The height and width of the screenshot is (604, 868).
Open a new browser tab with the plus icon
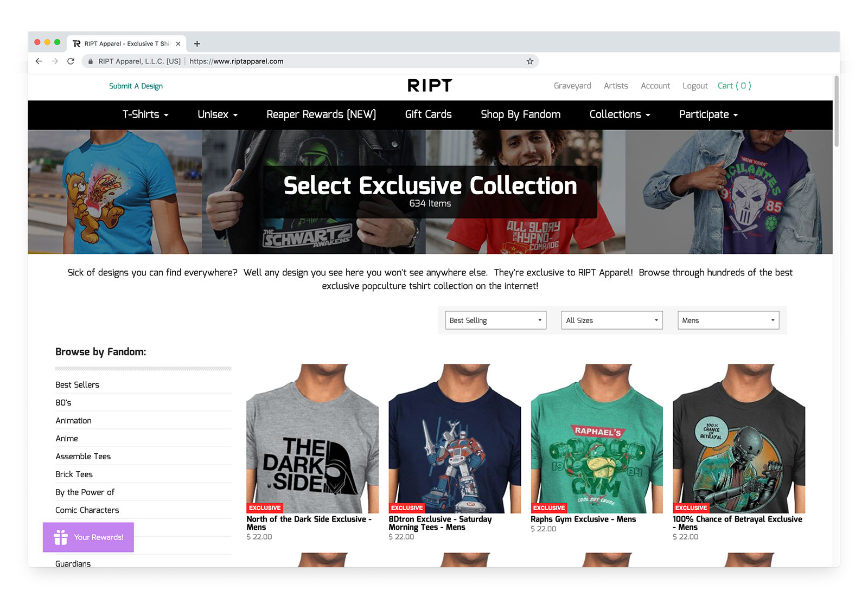click(197, 43)
